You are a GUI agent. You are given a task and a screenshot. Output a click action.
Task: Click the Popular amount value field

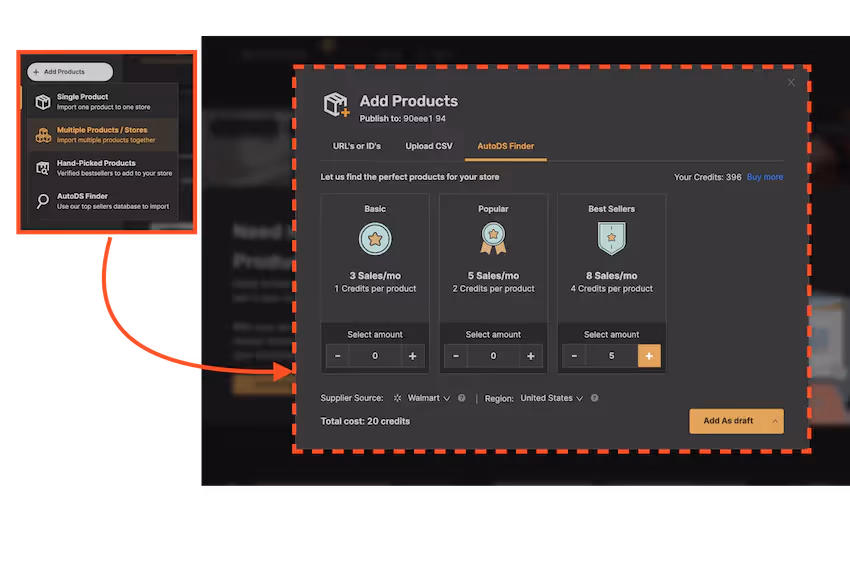point(493,356)
